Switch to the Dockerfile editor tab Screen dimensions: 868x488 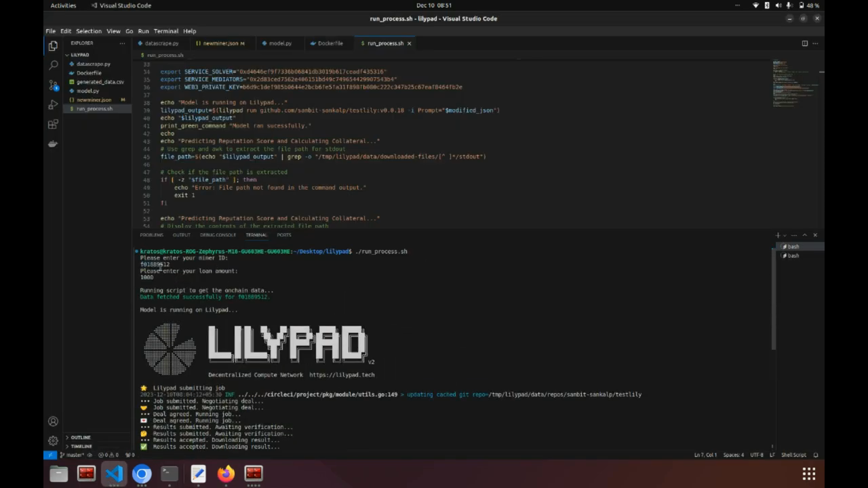tap(330, 43)
